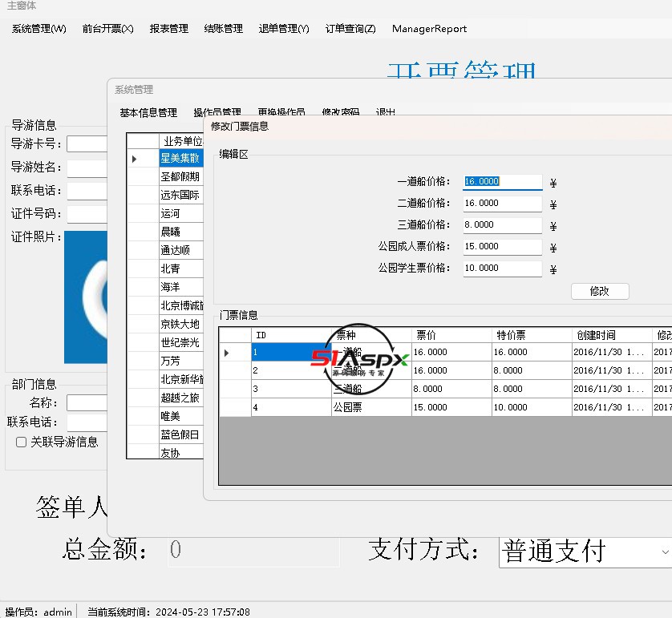This screenshot has height=618, width=672.
Task: Click the 修改 button in edit area
Action: pyautogui.click(x=600, y=291)
